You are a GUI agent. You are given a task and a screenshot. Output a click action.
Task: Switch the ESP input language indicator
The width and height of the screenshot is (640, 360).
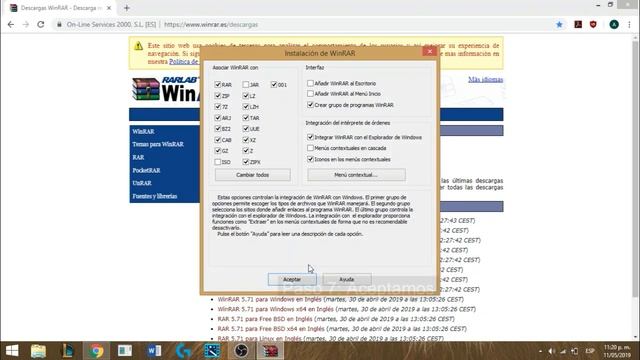coord(590,351)
